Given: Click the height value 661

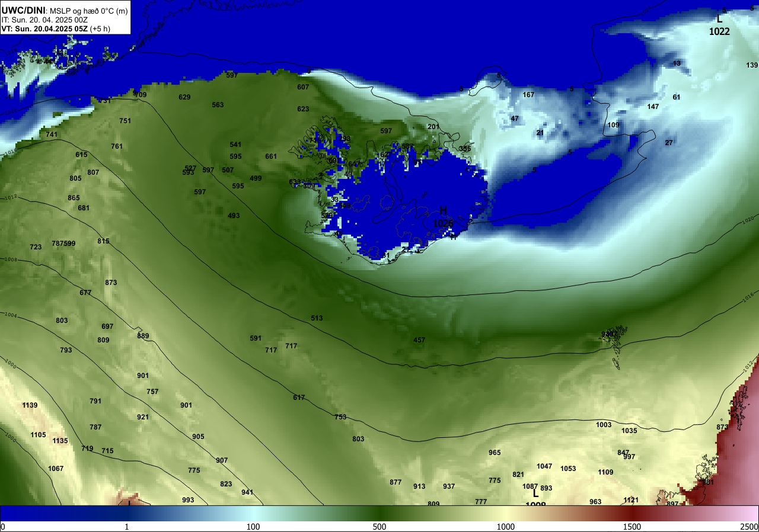Looking at the screenshot, I should (x=271, y=156).
